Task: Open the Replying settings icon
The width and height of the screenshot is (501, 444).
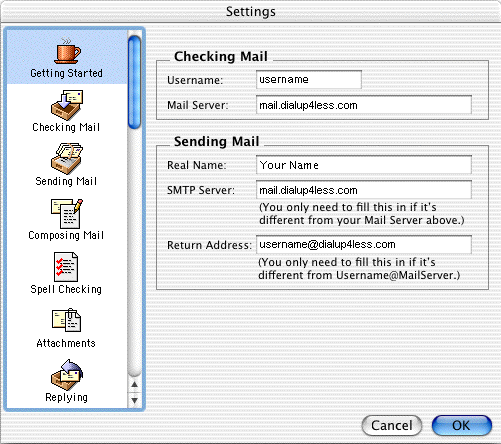Action: (x=67, y=375)
